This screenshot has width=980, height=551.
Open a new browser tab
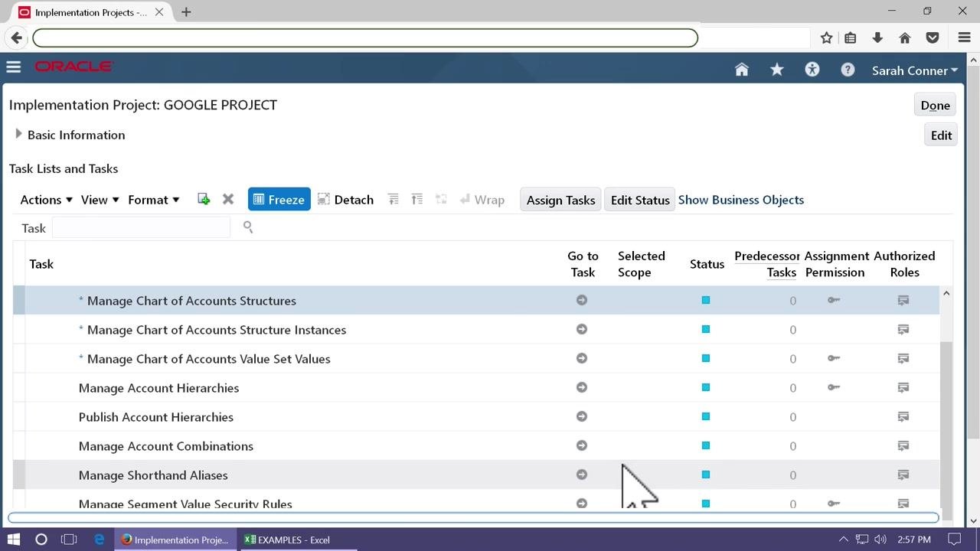186,12
